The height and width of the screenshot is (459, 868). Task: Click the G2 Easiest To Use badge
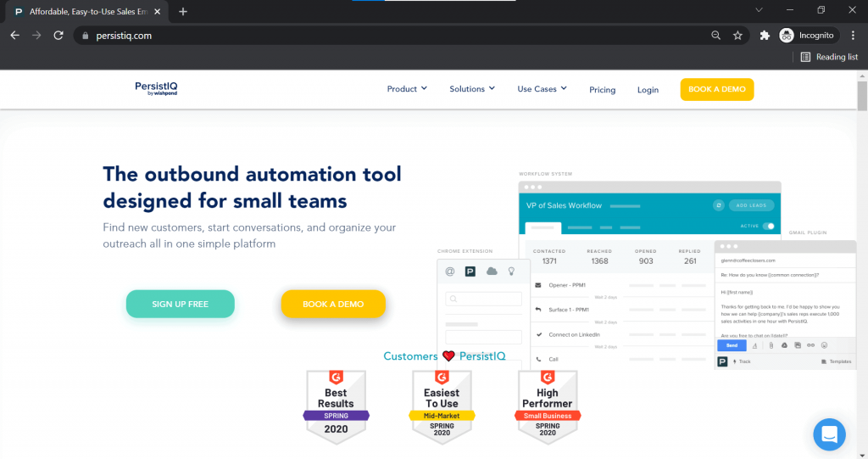[x=442, y=407]
